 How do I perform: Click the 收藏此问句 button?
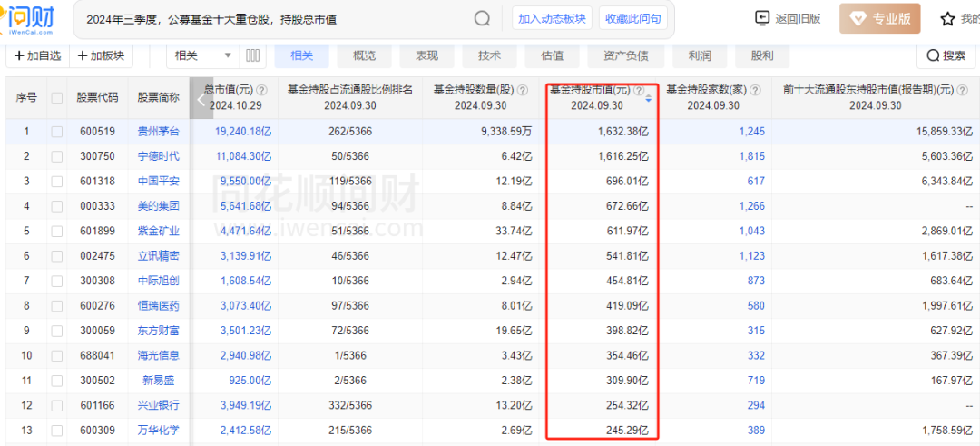point(632,18)
